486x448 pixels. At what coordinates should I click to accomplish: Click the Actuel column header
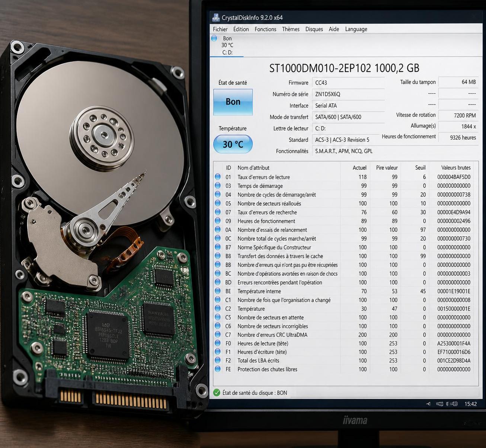coord(359,168)
